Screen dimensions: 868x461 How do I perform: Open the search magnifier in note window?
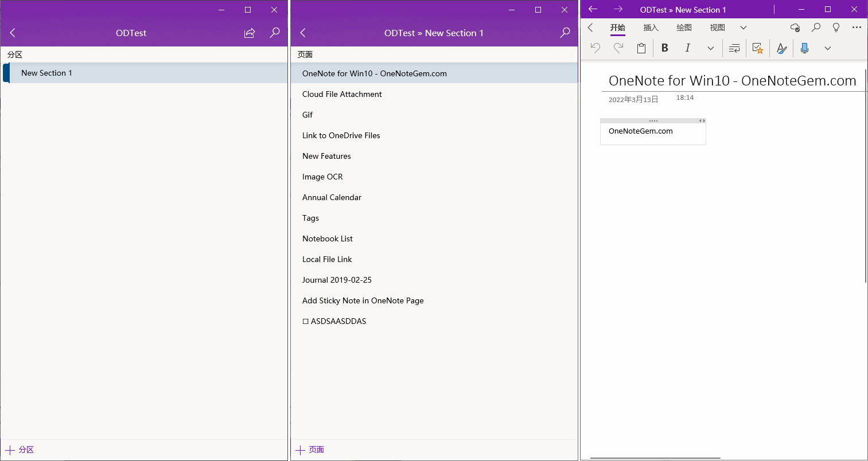816,28
